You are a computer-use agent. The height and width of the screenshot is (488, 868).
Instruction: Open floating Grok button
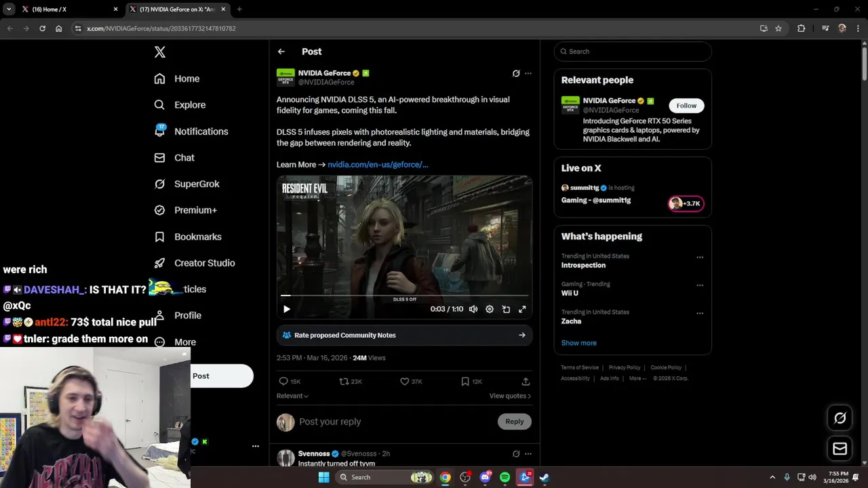[x=840, y=418]
